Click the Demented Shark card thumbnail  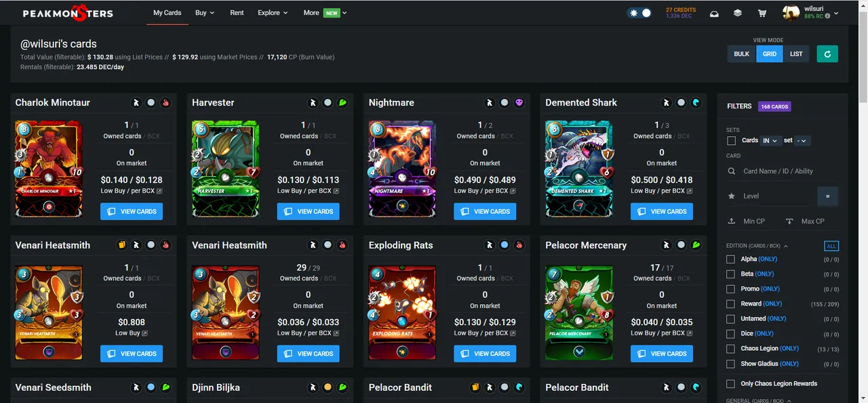(579, 169)
